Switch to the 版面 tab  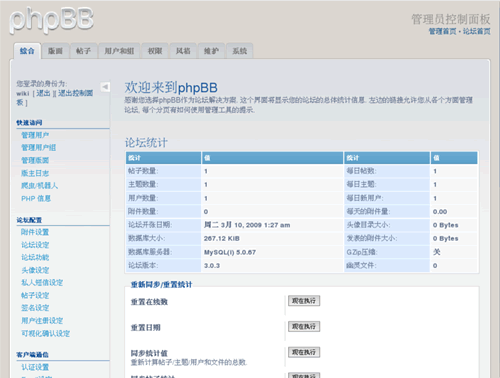55,51
